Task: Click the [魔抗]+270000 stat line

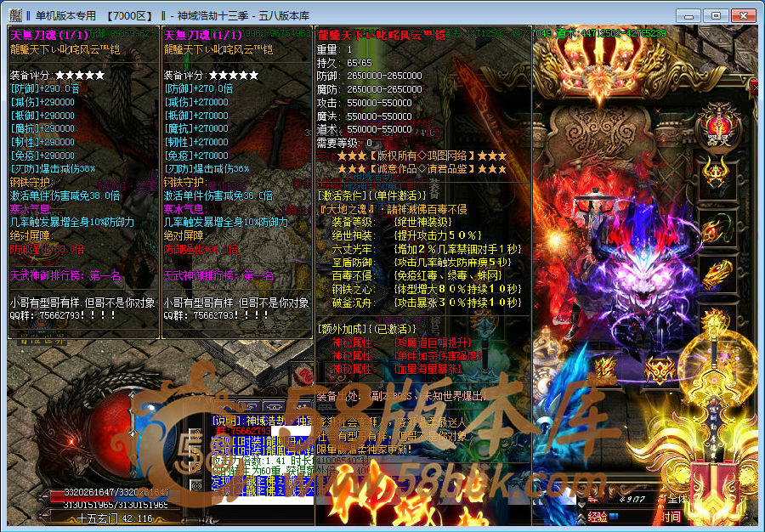Action: click(x=196, y=128)
